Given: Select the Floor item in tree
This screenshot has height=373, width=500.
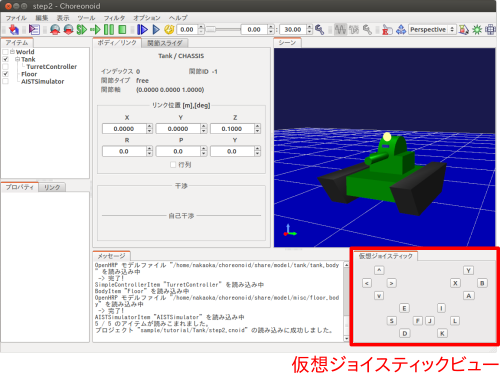Looking at the screenshot, I should click(x=29, y=74).
